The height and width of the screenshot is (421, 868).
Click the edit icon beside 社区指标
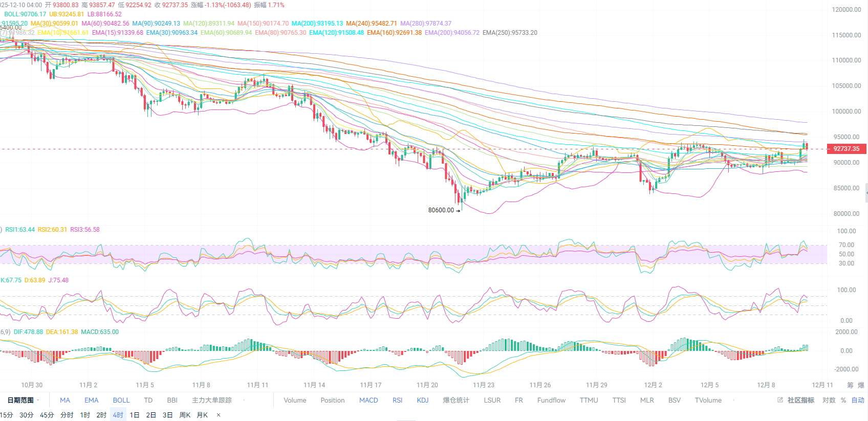click(780, 400)
